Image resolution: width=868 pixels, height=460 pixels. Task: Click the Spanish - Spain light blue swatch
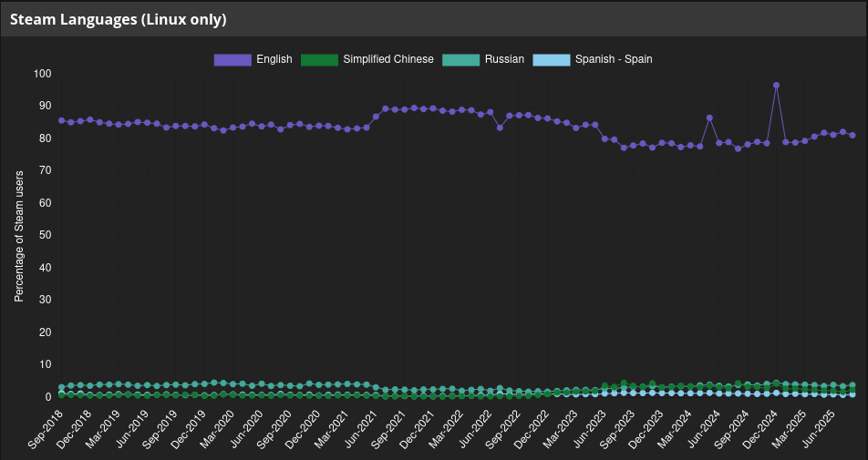[x=552, y=60]
